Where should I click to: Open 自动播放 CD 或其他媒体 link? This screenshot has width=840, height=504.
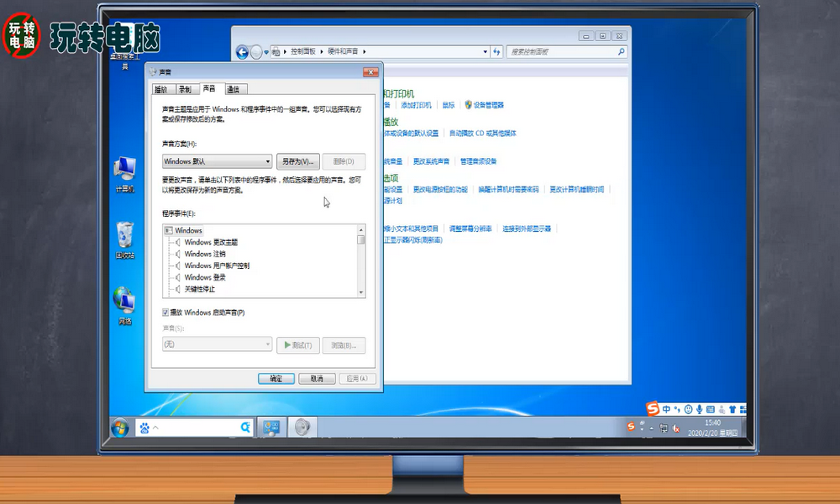483,134
